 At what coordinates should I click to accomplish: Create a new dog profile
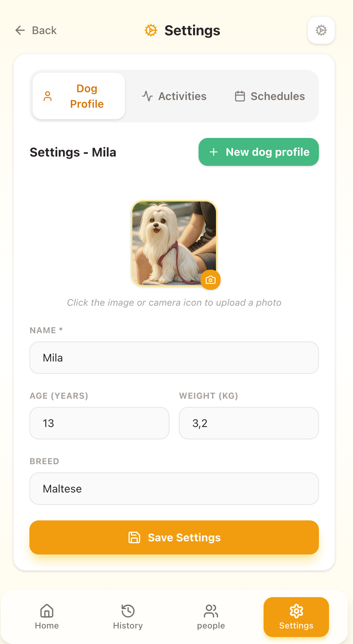pyautogui.click(x=258, y=152)
